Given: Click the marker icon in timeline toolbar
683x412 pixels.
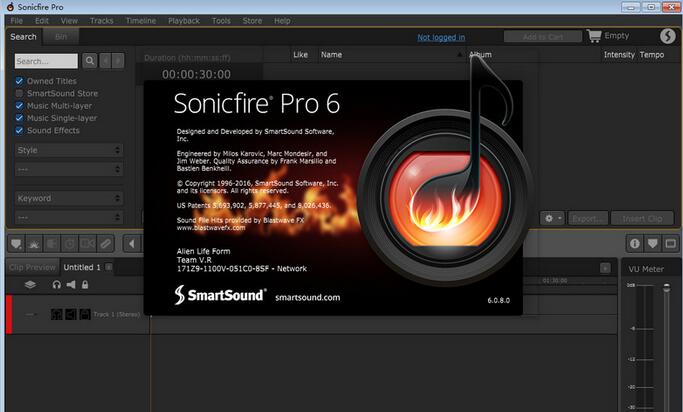Looking at the screenshot, I should coord(16,244).
